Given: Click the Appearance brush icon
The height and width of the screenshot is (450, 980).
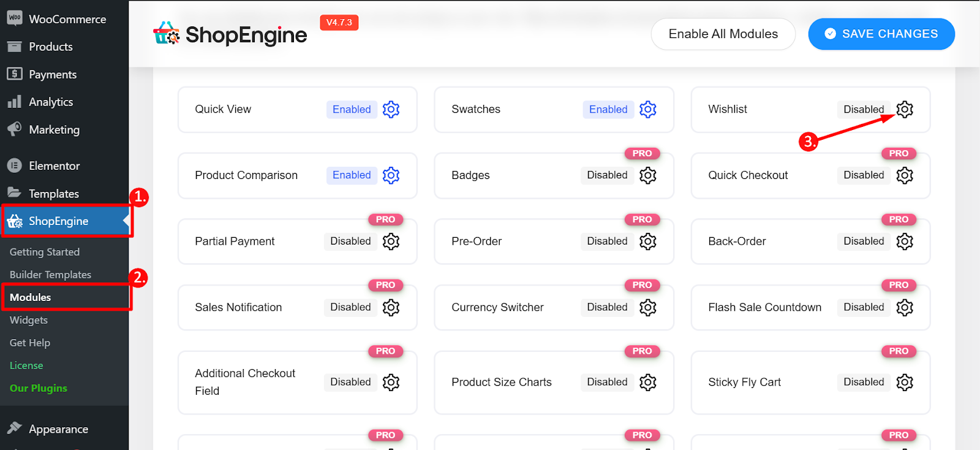Looking at the screenshot, I should tap(15, 429).
